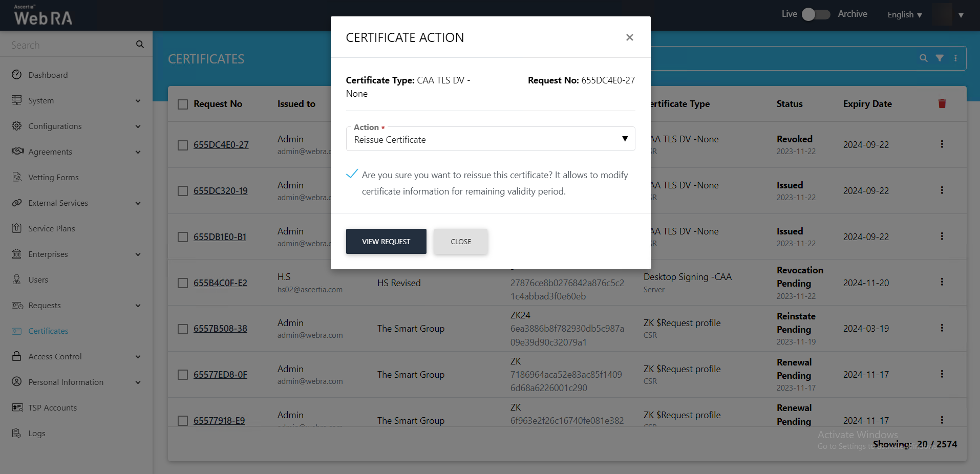Select checkbox for request 655DC320-19

point(183,191)
